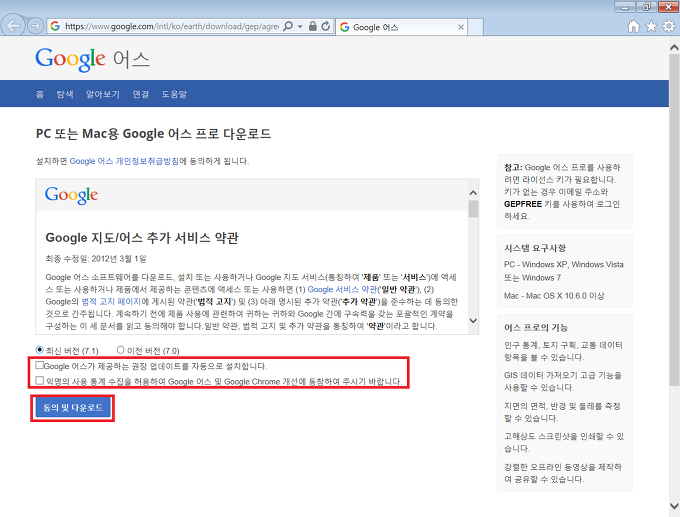Open the Google 서비스 약관 link

(x=342, y=289)
